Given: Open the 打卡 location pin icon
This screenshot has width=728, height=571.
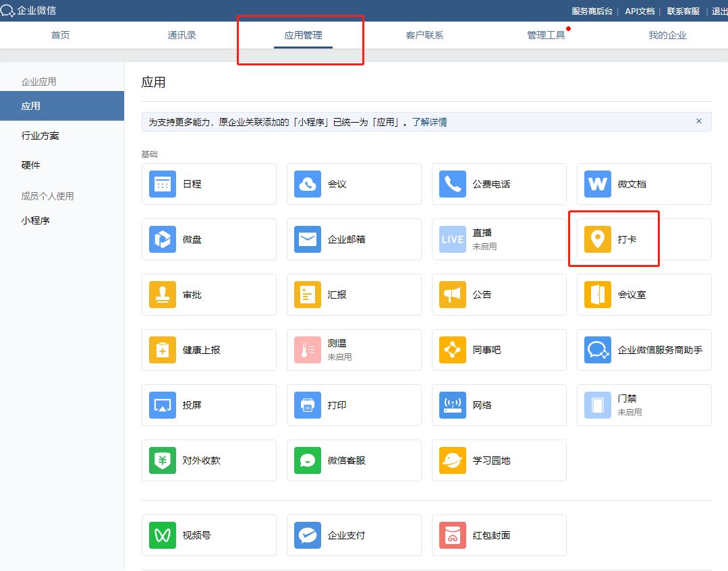Looking at the screenshot, I should (598, 239).
